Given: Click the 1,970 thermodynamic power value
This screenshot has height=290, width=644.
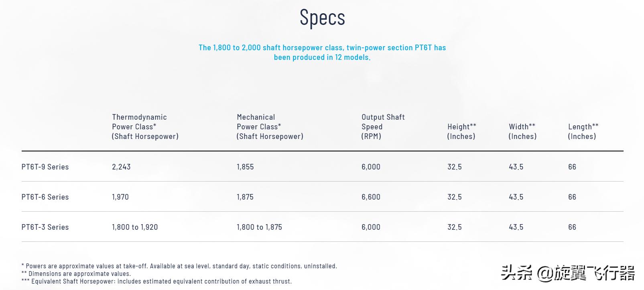Looking at the screenshot, I should (x=120, y=197).
